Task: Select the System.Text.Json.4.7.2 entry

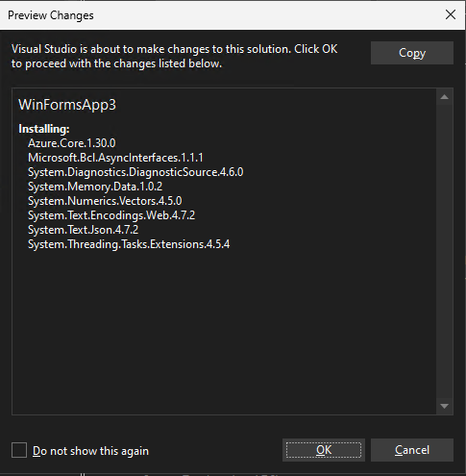Action: coord(84,230)
